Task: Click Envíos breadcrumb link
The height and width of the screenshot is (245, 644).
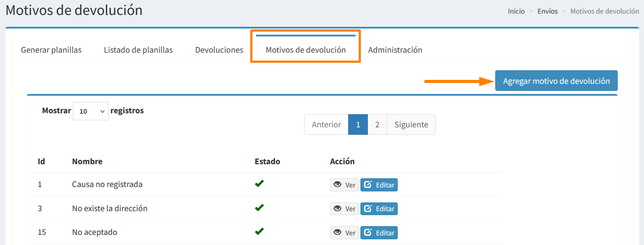Action: point(547,11)
